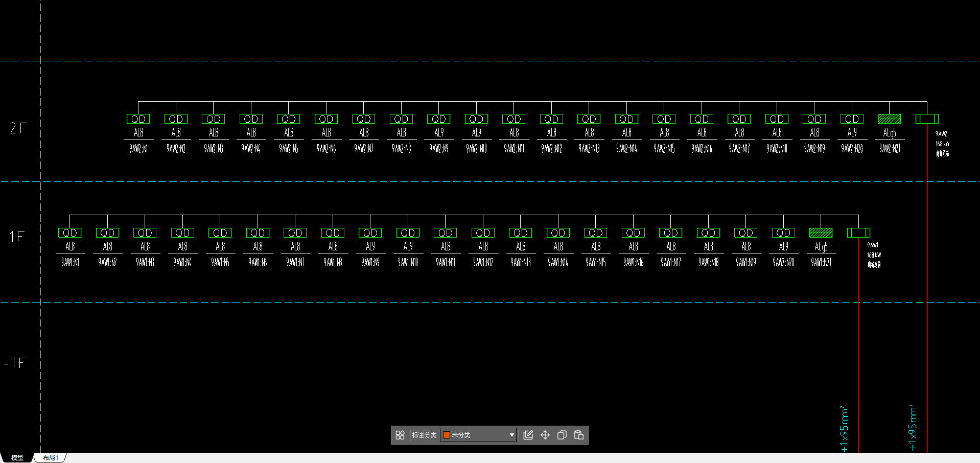Image resolution: width=980 pixels, height=463 pixels.
Task: Select the hatched green box above 9AW2:N21
Action: [890, 119]
